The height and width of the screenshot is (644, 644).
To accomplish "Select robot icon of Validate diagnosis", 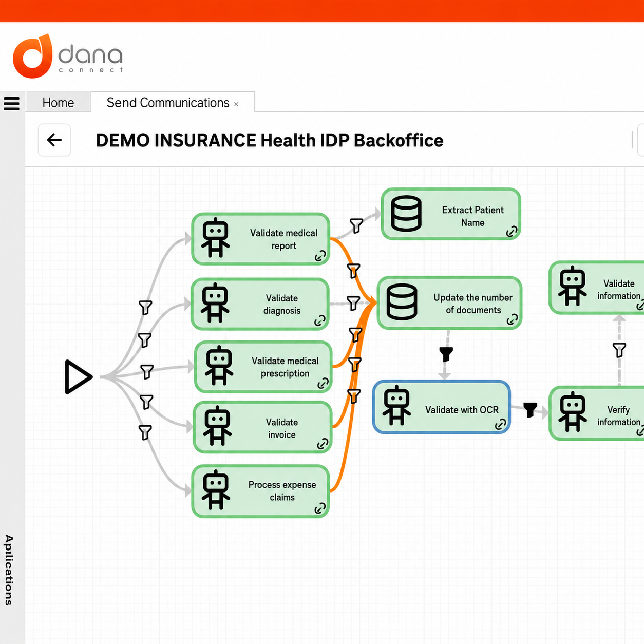I will click(215, 303).
